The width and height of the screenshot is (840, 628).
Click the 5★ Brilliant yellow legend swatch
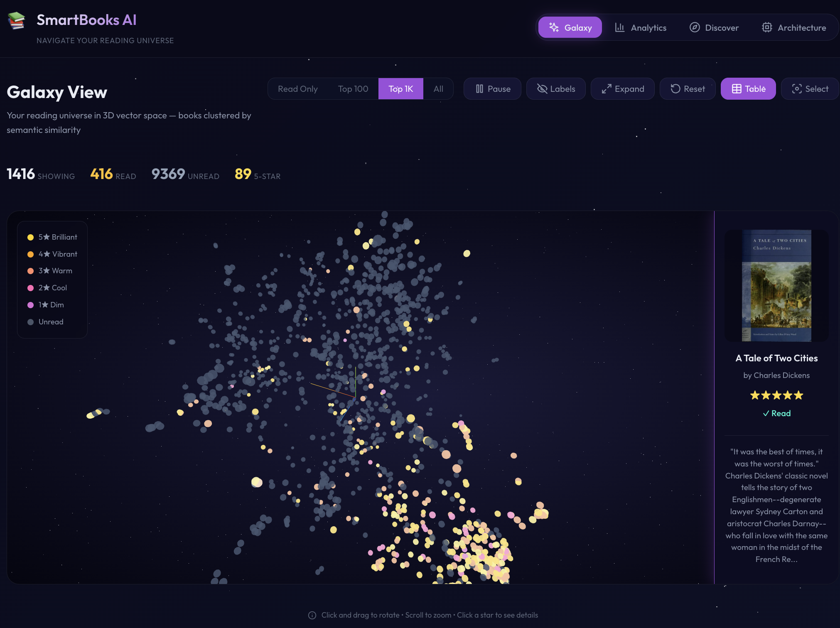point(30,237)
